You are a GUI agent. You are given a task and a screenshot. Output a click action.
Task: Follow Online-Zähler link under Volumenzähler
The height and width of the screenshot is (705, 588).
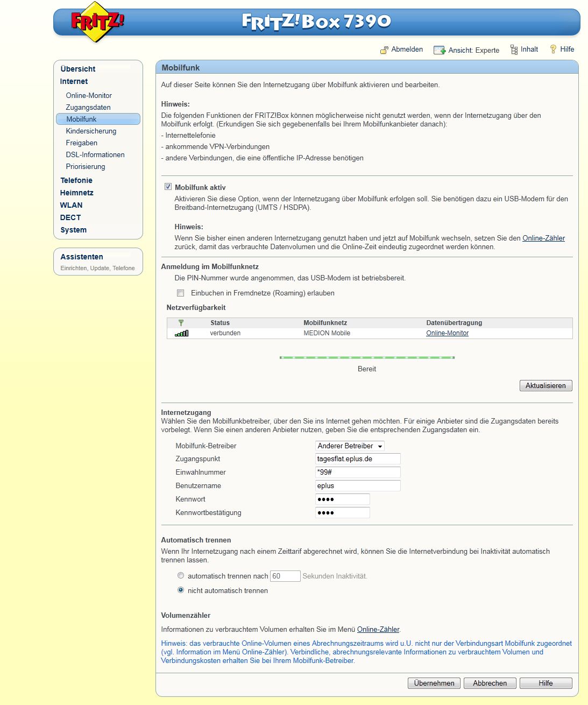[378, 629]
